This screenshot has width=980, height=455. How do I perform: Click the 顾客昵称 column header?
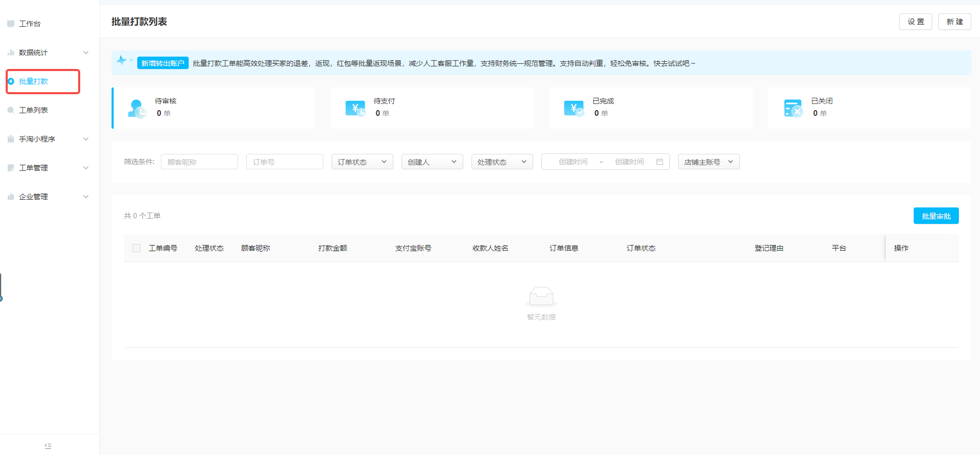pyautogui.click(x=256, y=248)
